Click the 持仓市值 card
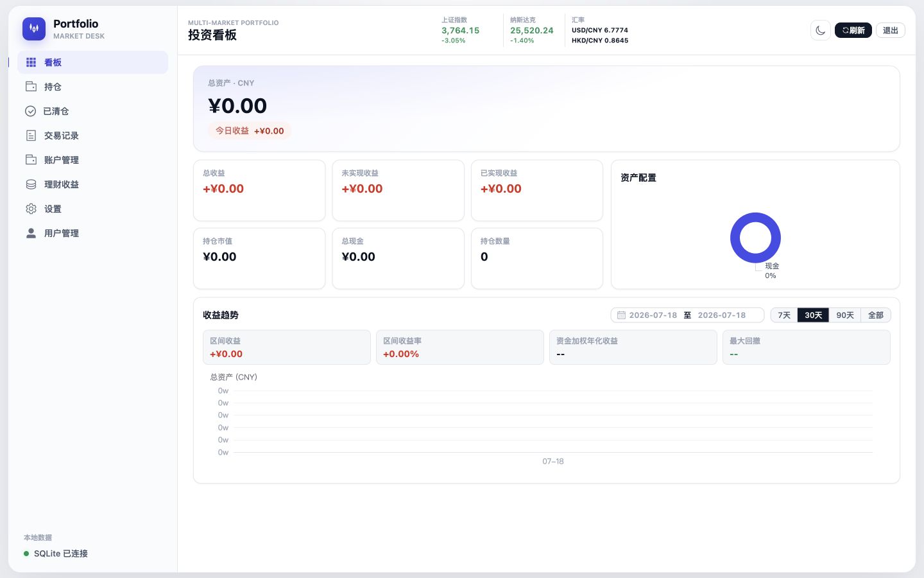 259,258
